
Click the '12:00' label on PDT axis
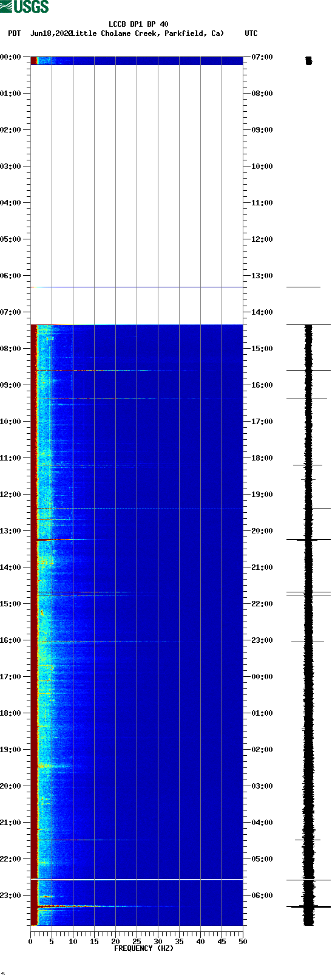point(10,495)
